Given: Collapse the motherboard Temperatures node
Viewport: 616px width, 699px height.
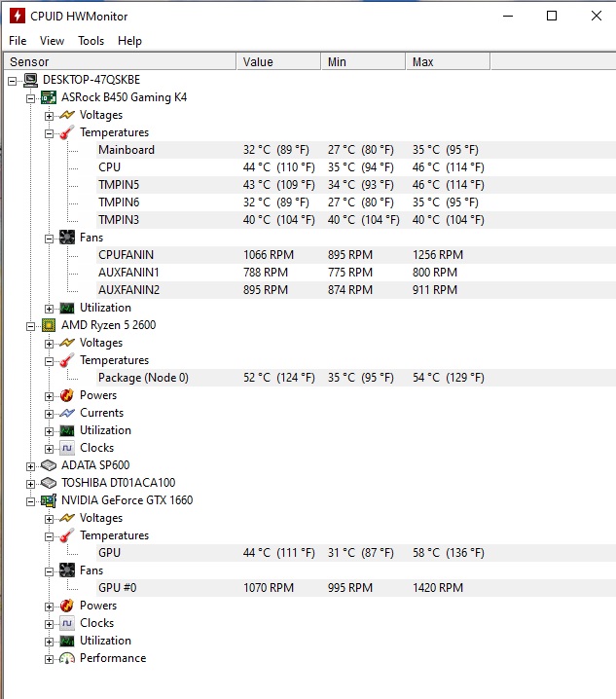Looking at the screenshot, I should [x=49, y=132].
